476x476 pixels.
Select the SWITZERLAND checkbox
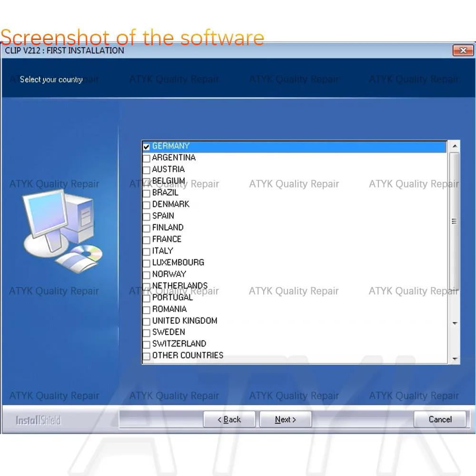(146, 344)
